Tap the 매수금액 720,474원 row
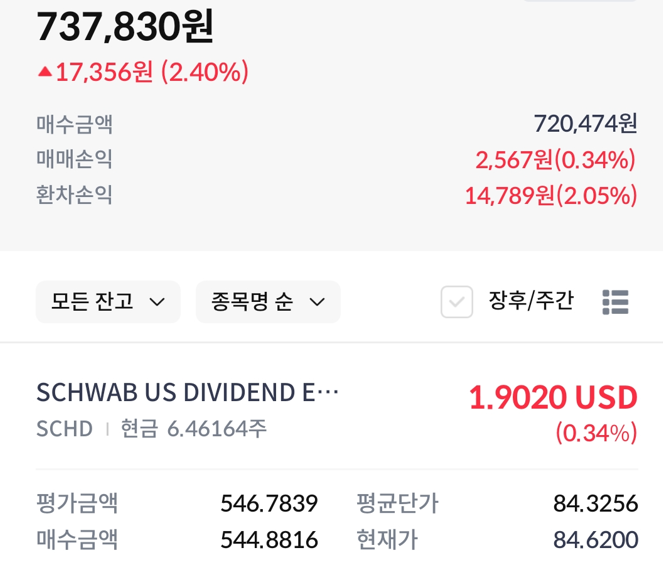The height and width of the screenshot is (565, 663). pos(337,124)
